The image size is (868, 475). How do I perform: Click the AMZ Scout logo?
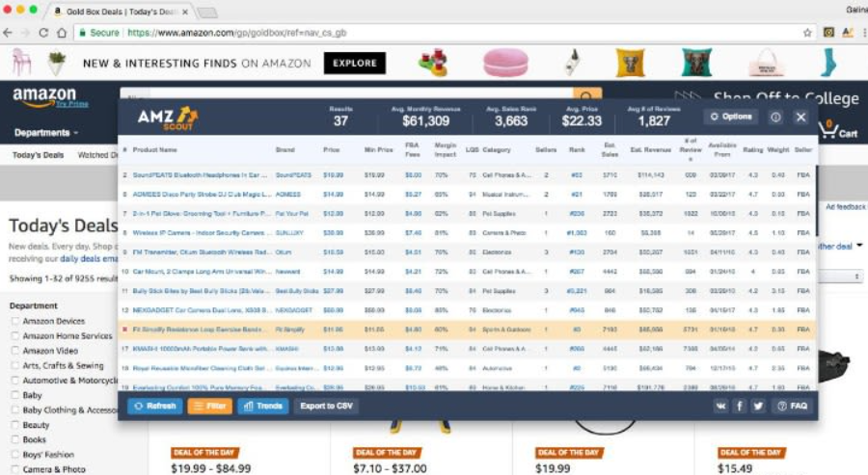[x=167, y=118]
